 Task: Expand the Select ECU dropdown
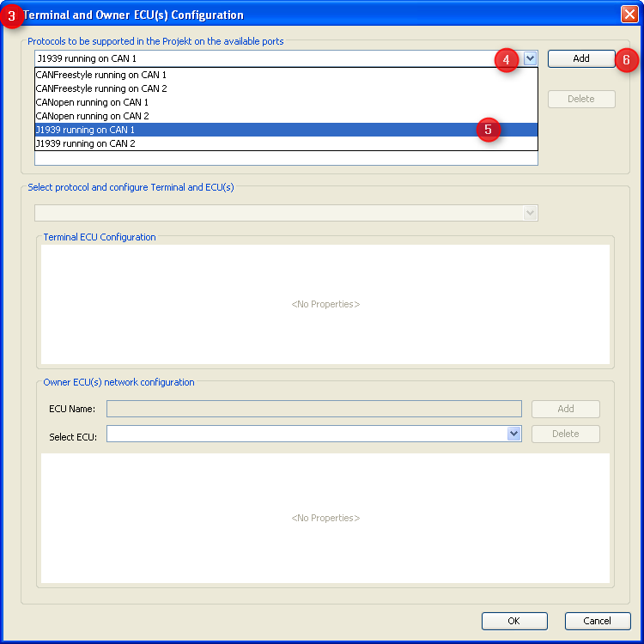[513, 434]
